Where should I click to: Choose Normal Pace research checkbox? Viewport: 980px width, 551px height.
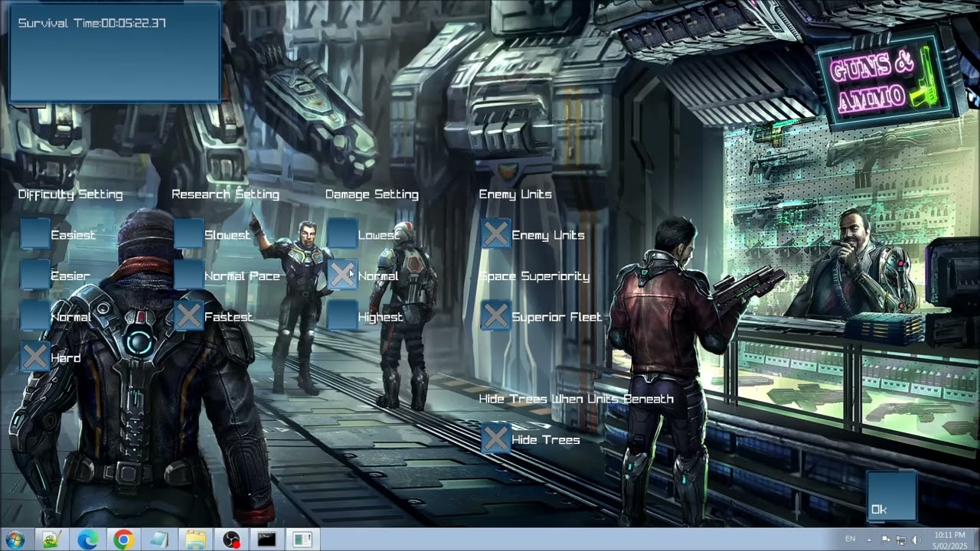tap(188, 275)
